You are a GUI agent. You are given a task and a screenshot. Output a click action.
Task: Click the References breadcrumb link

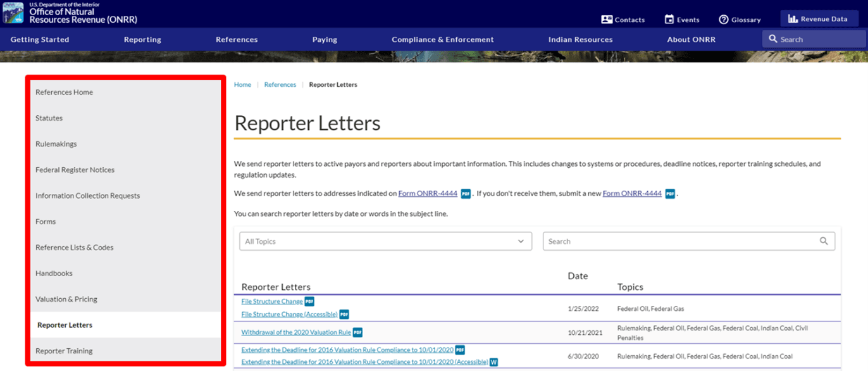pyautogui.click(x=280, y=85)
